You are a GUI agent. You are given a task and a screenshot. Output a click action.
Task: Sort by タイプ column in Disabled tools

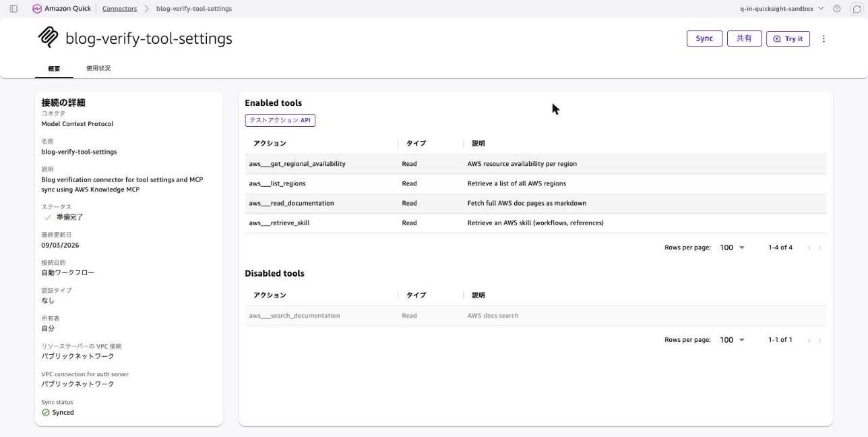[416, 295]
